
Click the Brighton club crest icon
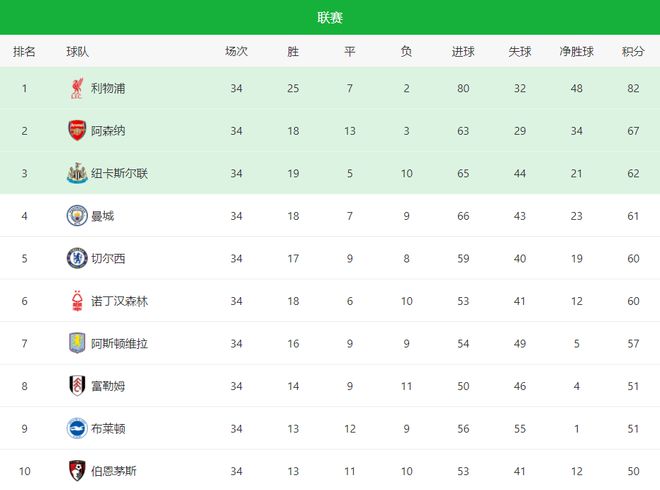click(77, 428)
